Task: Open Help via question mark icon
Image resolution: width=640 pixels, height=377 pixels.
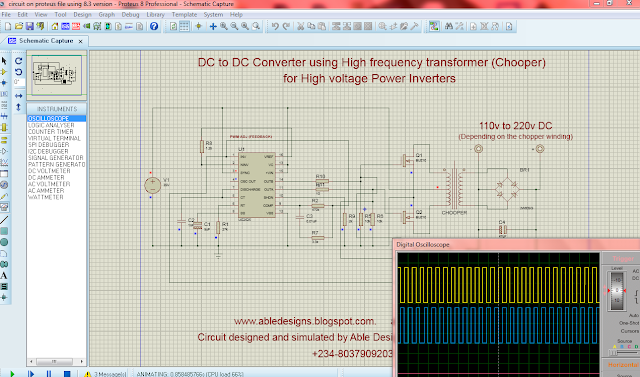Action: coord(154,27)
